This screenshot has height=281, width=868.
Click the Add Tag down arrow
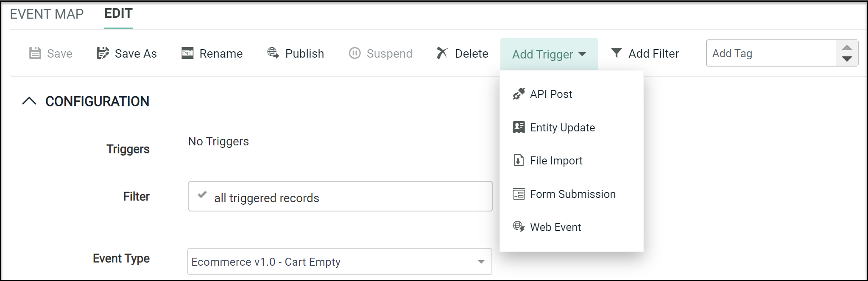click(x=847, y=59)
